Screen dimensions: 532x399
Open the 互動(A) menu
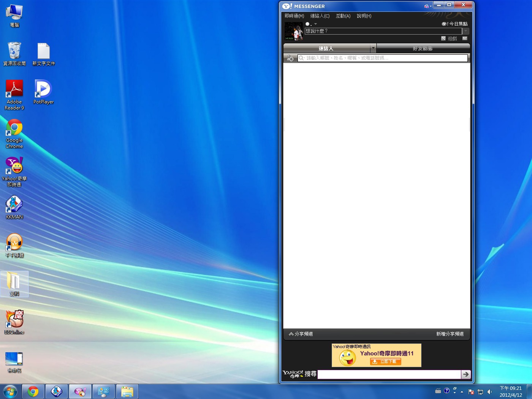tap(343, 16)
